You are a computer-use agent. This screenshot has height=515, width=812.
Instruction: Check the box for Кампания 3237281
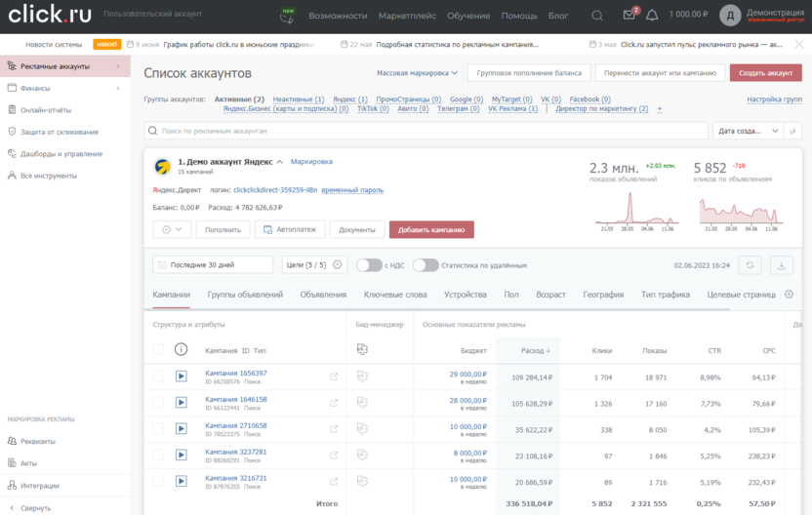pos(158,456)
